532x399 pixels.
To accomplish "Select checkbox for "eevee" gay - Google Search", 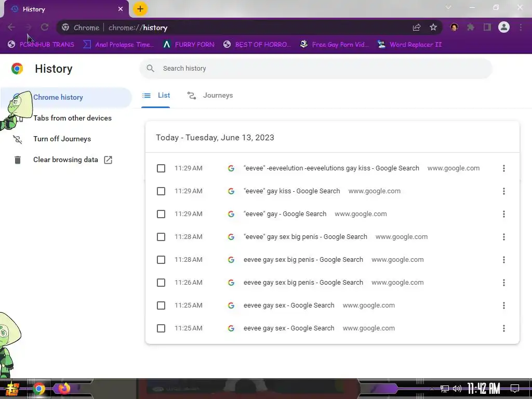I will (161, 214).
